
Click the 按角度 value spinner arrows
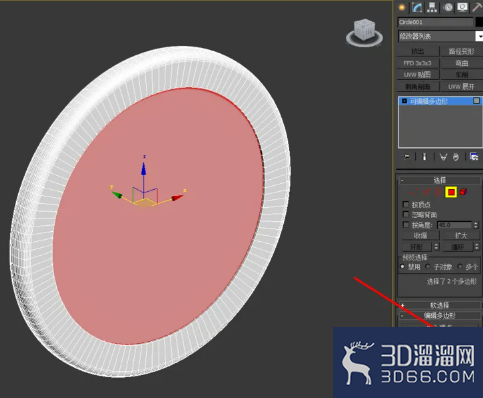[476, 225]
